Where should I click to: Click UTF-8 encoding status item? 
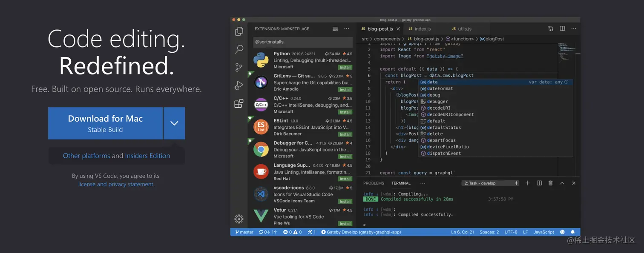click(x=511, y=232)
